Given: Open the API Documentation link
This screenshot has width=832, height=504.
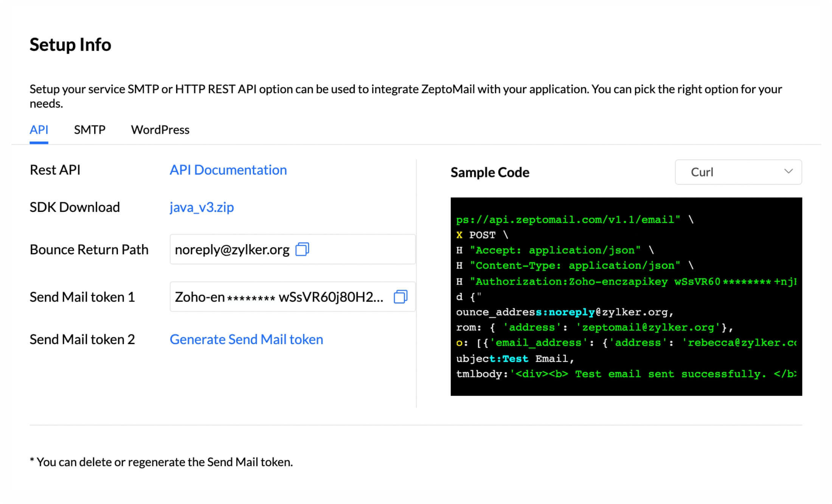Looking at the screenshot, I should tap(228, 170).
